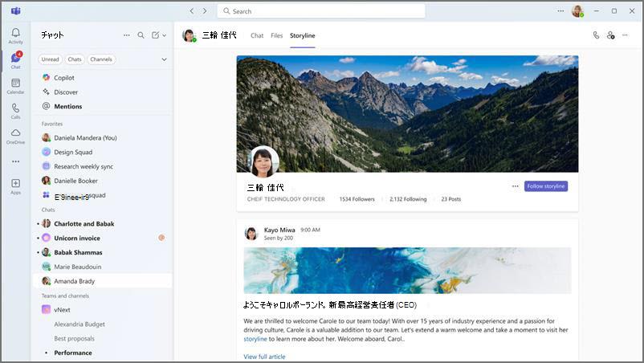This screenshot has height=363, width=644.
Task: Expand the filter chips chevron
Action: click(x=165, y=59)
